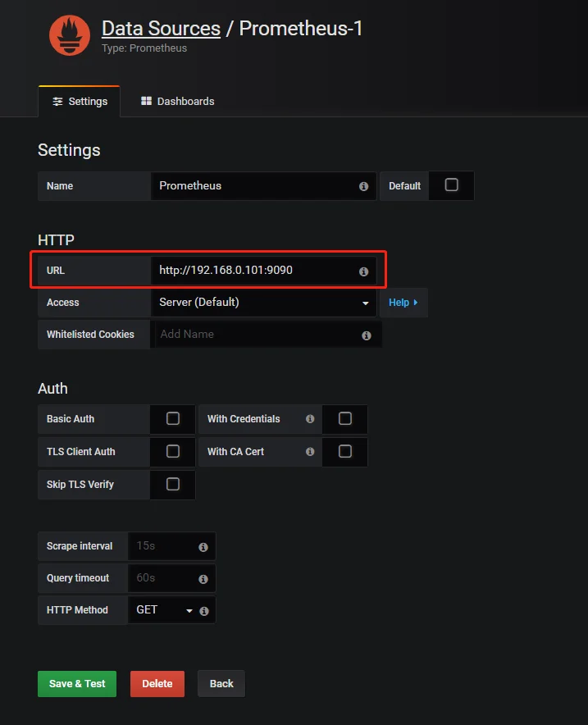Click the Scrape interval input field
This screenshot has width=588, height=725.
(171, 546)
